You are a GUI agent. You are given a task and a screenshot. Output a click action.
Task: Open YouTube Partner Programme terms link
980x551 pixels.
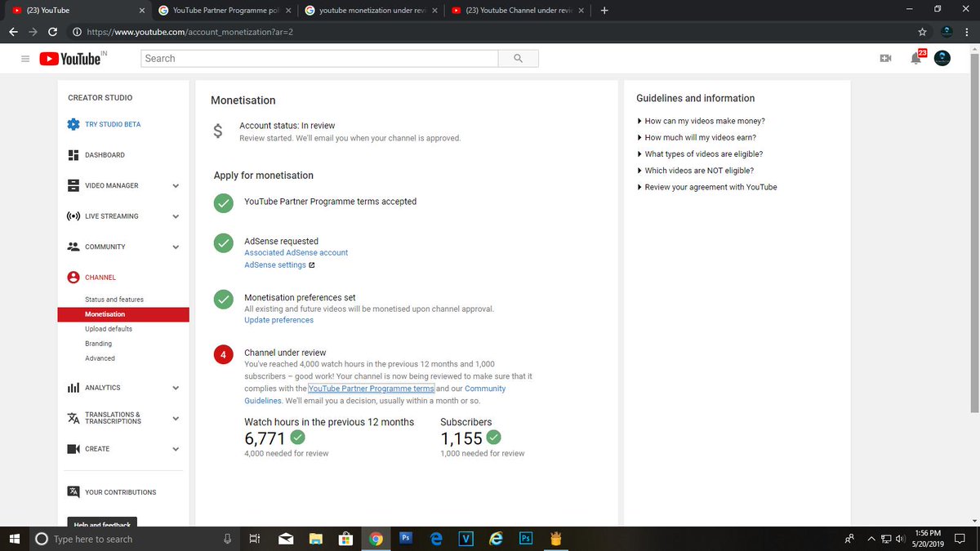(x=372, y=389)
